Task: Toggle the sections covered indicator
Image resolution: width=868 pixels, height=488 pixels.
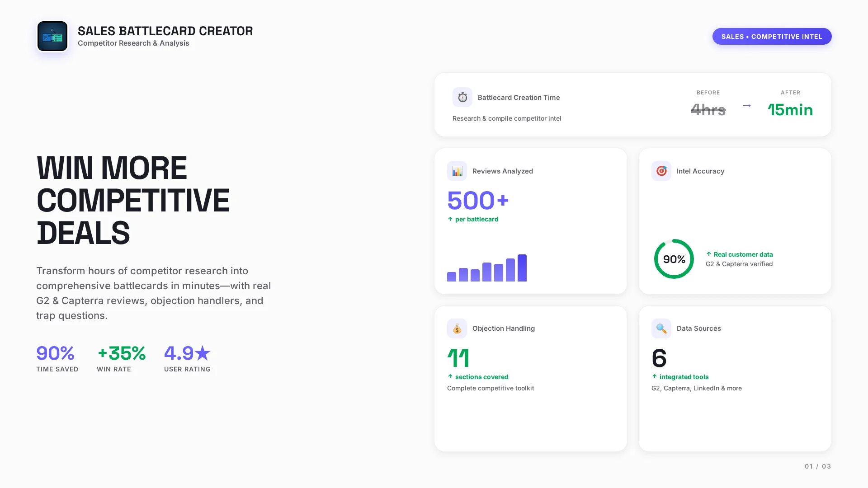Action: tap(478, 377)
